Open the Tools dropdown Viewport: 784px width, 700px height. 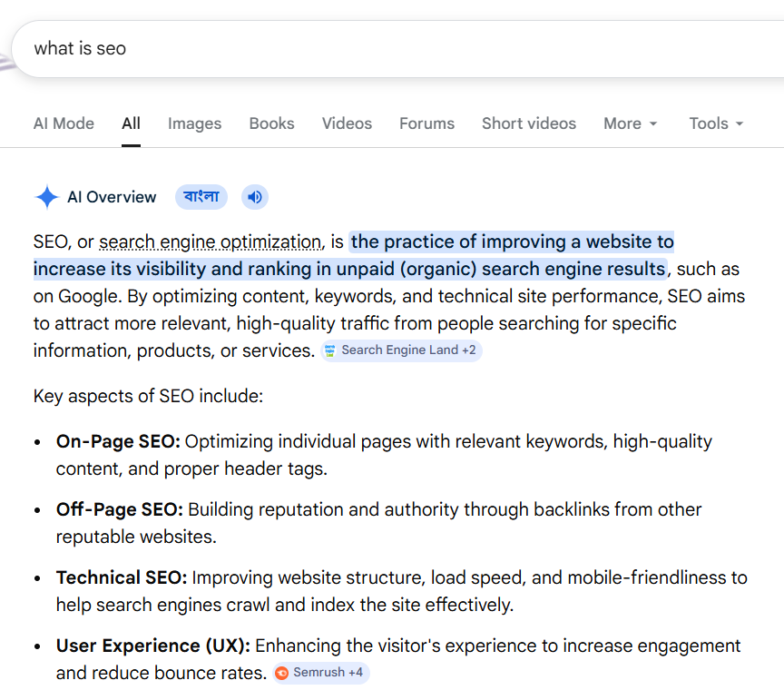(715, 123)
